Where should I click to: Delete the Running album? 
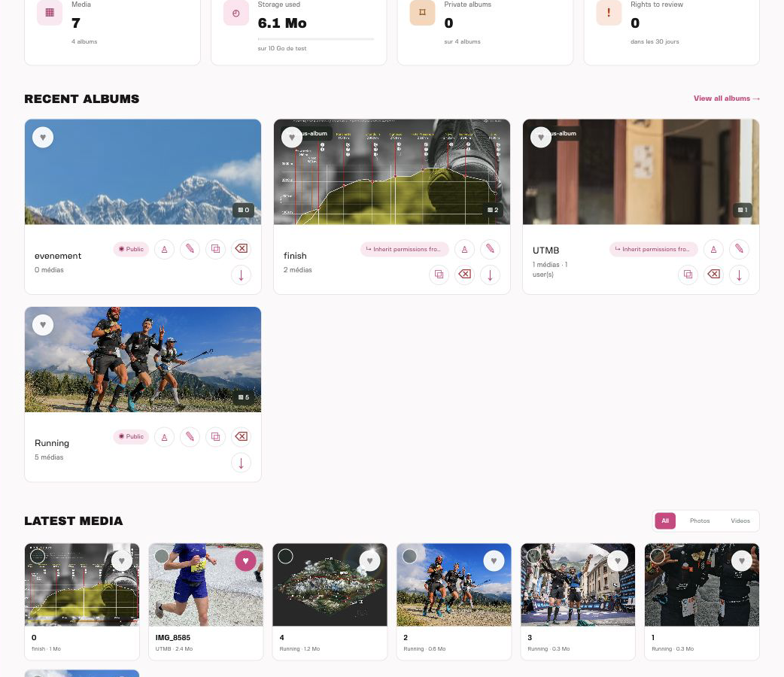tap(241, 437)
